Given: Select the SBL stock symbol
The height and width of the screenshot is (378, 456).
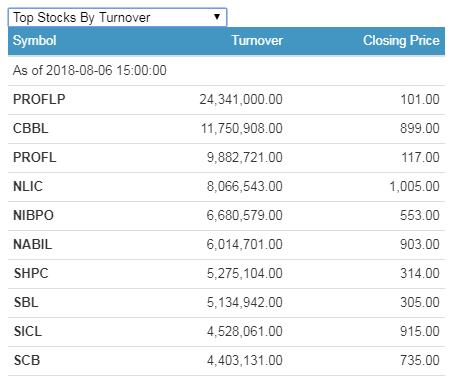Looking at the screenshot, I should pos(26,302).
